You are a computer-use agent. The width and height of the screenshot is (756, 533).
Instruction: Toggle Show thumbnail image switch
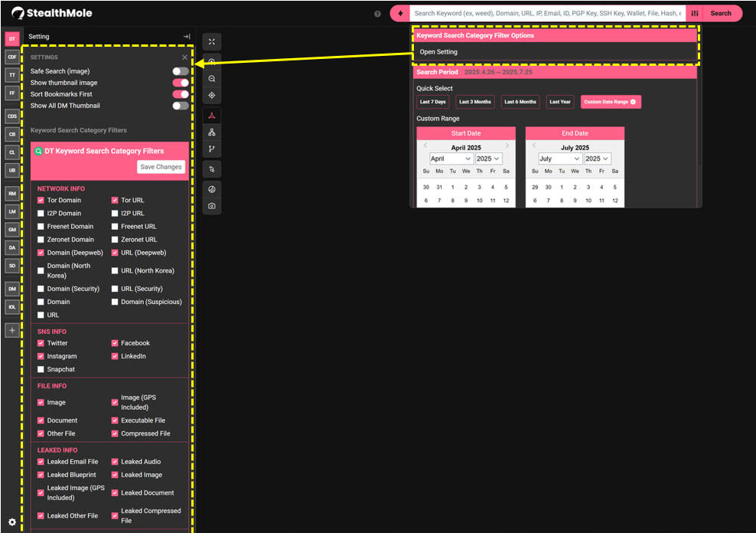pyautogui.click(x=181, y=83)
